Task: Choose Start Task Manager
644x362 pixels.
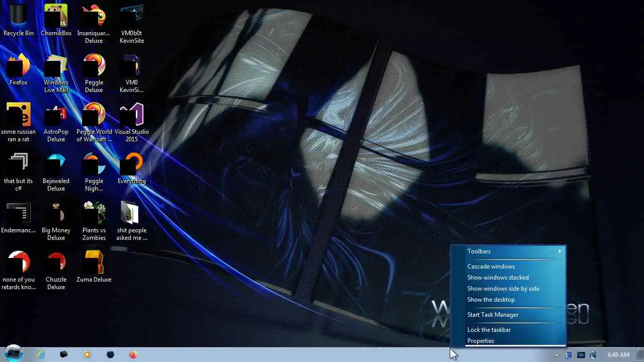Action: pyautogui.click(x=508, y=315)
